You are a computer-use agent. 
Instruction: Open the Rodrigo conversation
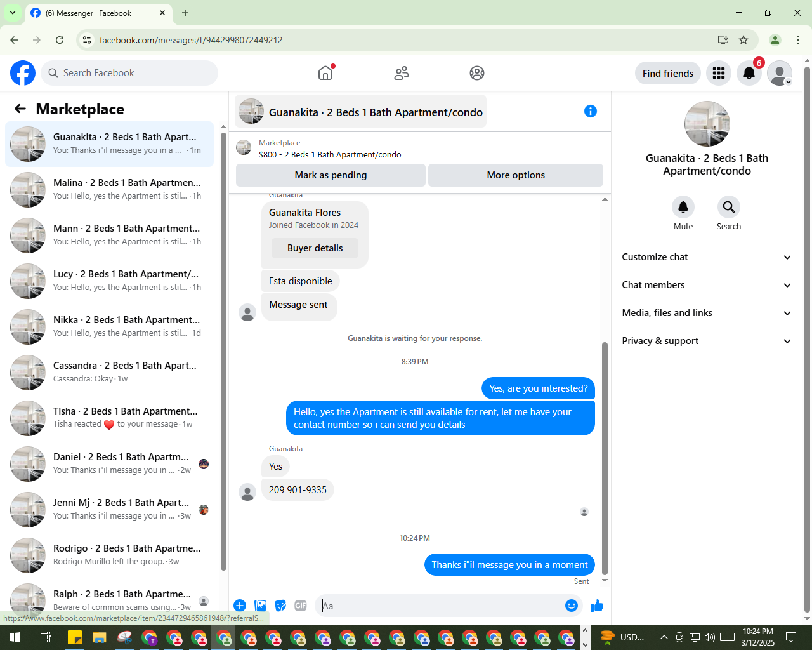click(109, 555)
